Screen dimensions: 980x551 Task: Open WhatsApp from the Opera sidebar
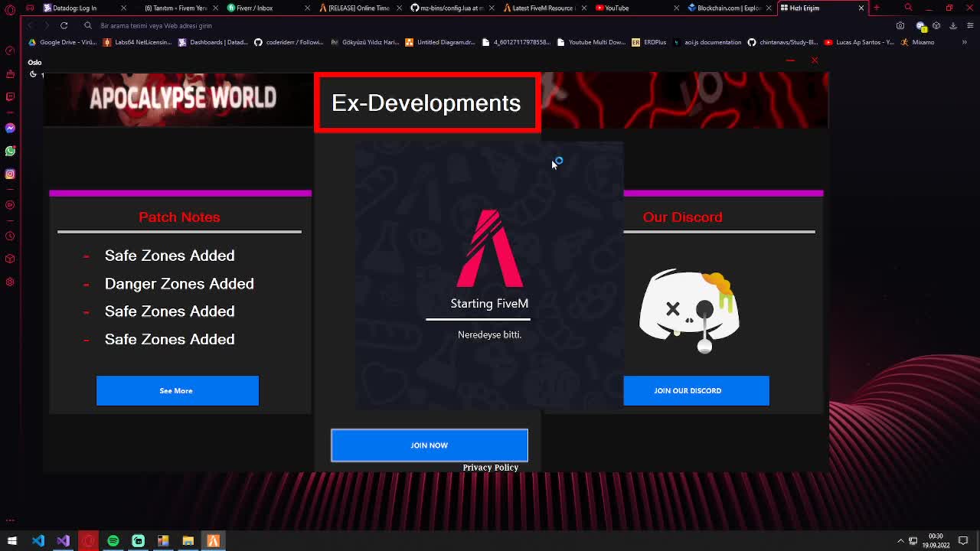point(9,151)
